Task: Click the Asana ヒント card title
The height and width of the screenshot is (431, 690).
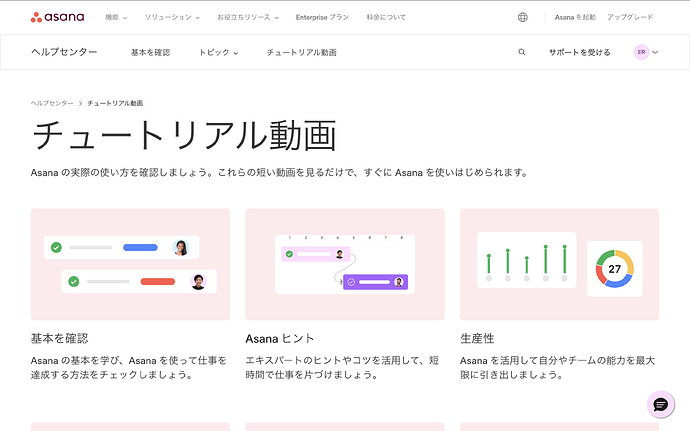Action: [280, 339]
